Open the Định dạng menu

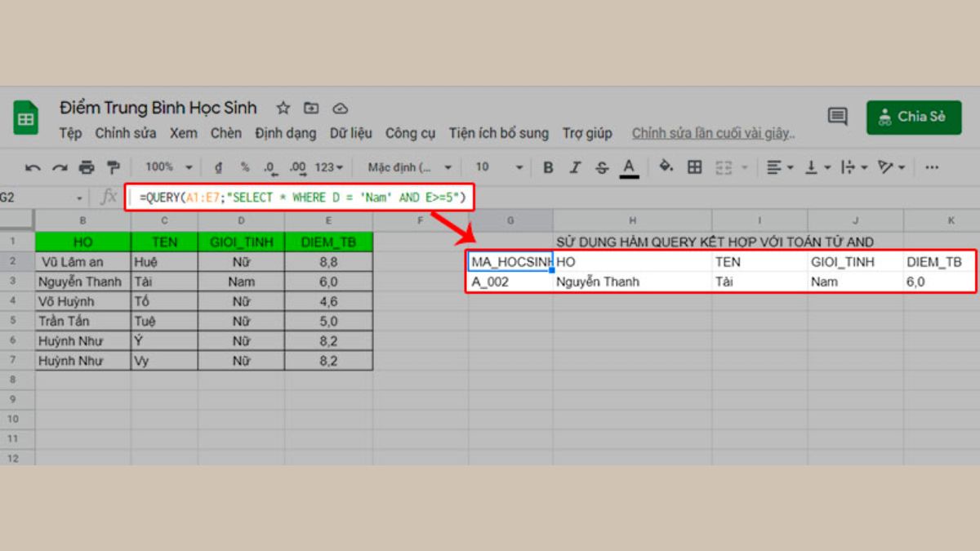(284, 133)
